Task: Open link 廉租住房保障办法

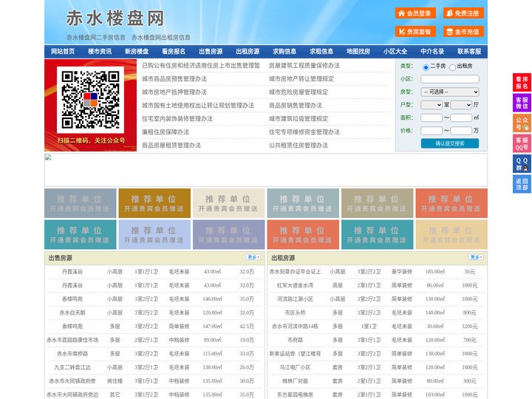Action: (x=166, y=132)
